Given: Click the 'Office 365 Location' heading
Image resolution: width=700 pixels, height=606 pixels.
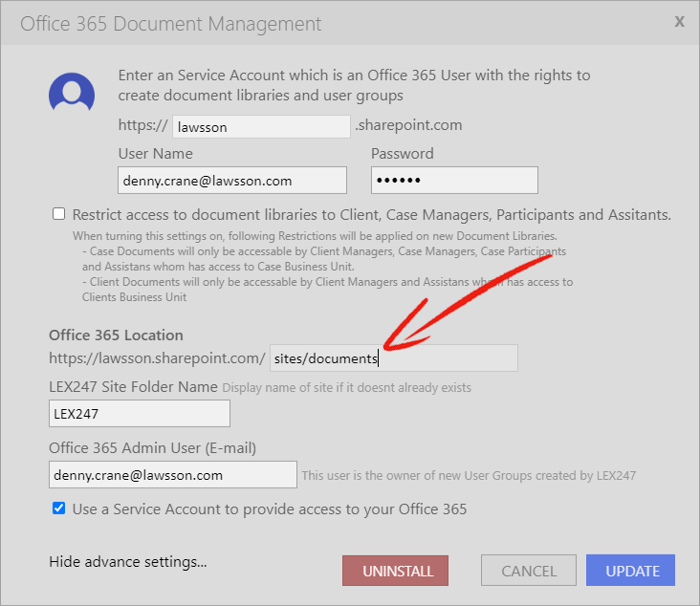Looking at the screenshot, I should click(x=116, y=335).
